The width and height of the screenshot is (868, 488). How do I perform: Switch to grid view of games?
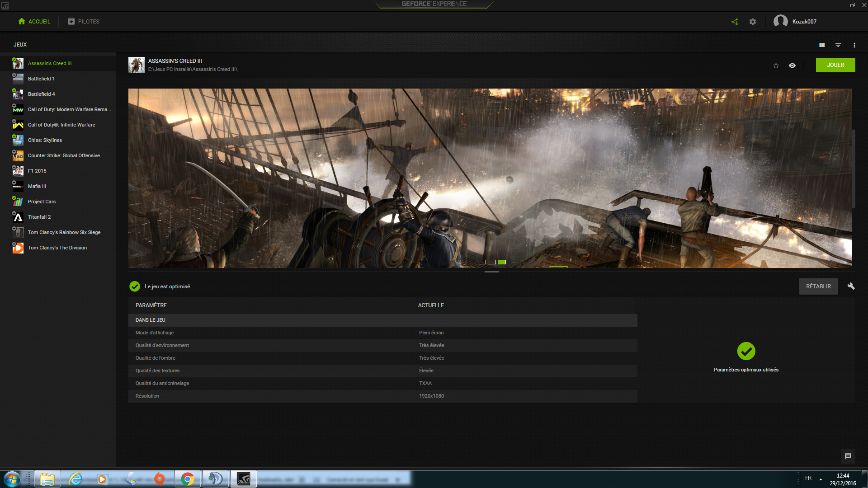[822, 45]
